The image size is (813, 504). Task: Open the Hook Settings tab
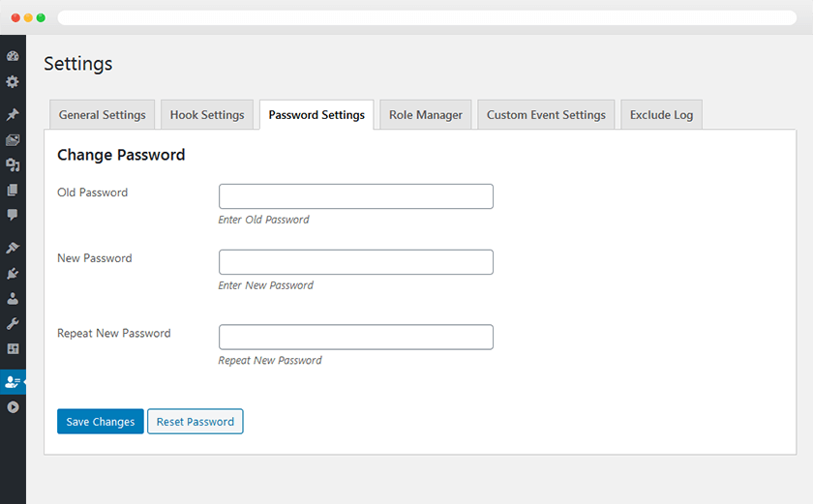207,115
